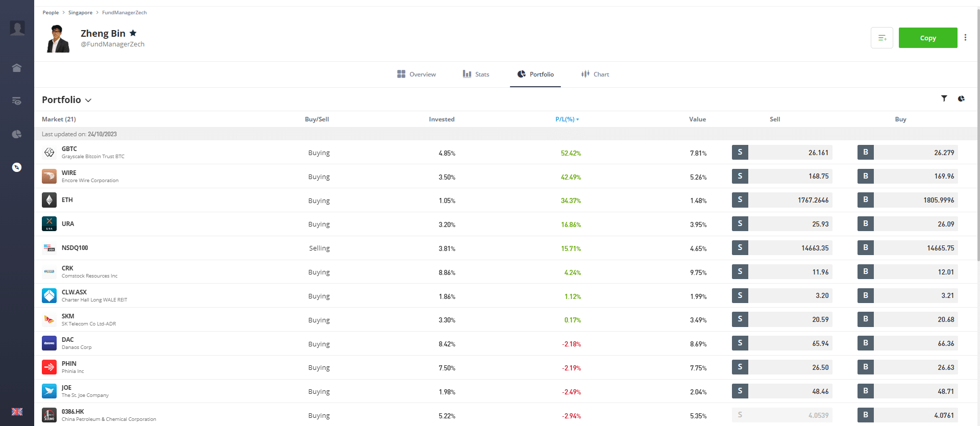Select the Portfolio tab
Viewport: 980px width, 426px height.
point(535,74)
